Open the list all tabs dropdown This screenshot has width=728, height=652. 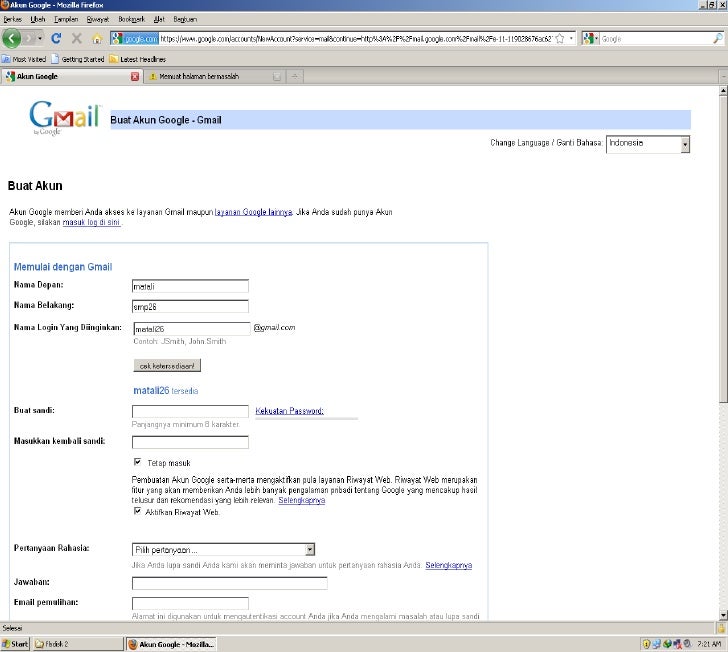(x=723, y=76)
